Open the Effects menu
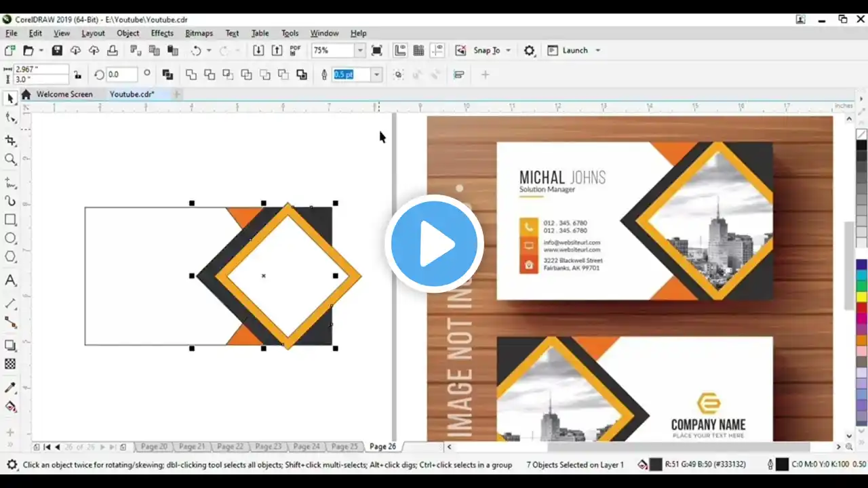The image size is (868, 488). coord(162,33)
